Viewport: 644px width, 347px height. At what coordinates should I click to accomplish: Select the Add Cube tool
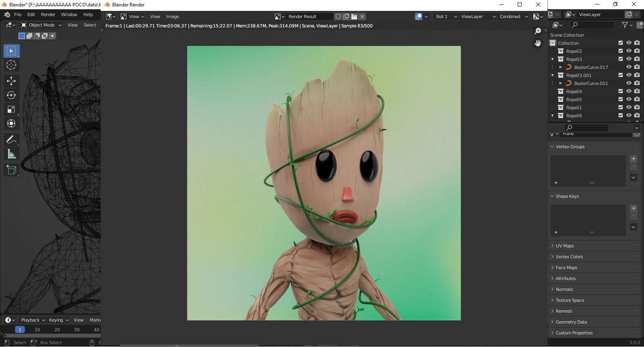coord(11,170)
